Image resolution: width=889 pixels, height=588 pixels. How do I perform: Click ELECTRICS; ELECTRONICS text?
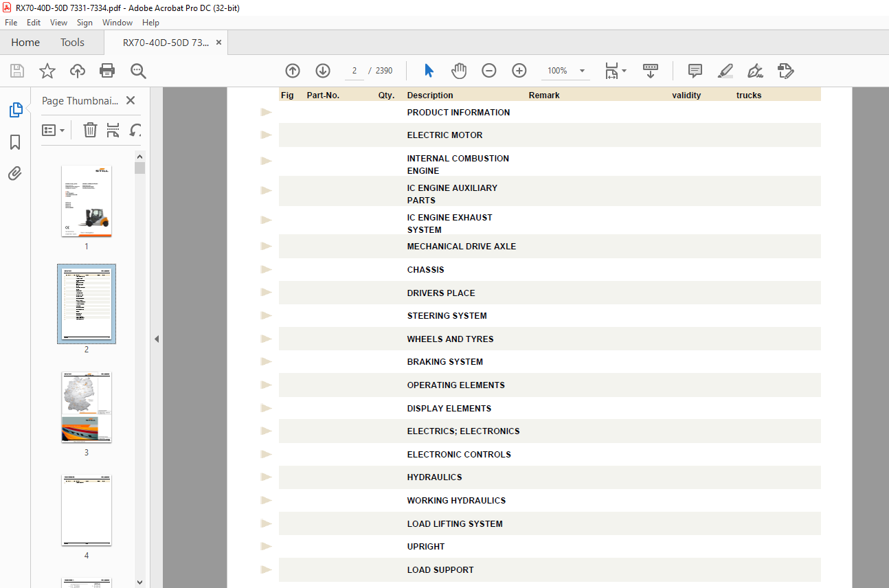463,431
